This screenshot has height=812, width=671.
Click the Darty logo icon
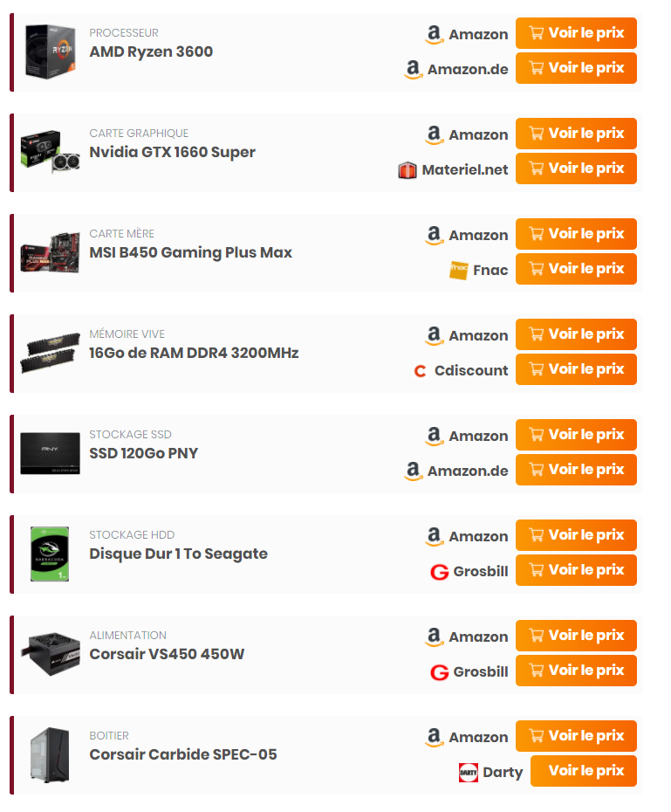pos(469,772)
